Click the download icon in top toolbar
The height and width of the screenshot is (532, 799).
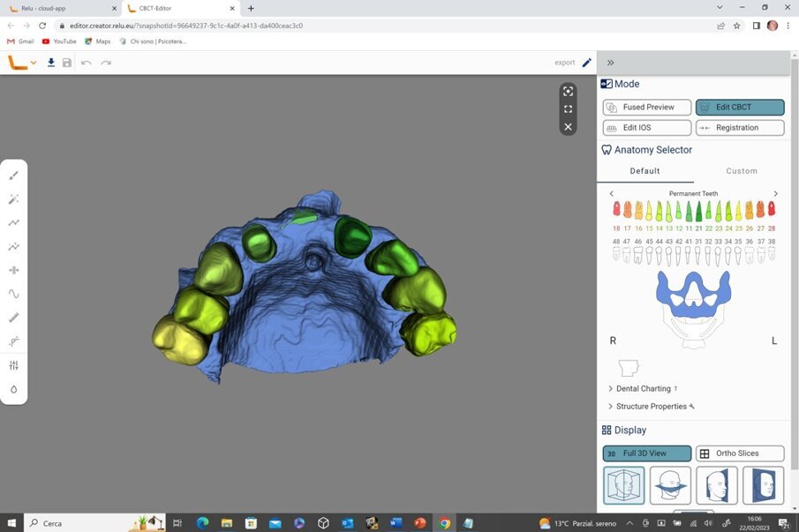pyautogui.click(x=51, y=63)
